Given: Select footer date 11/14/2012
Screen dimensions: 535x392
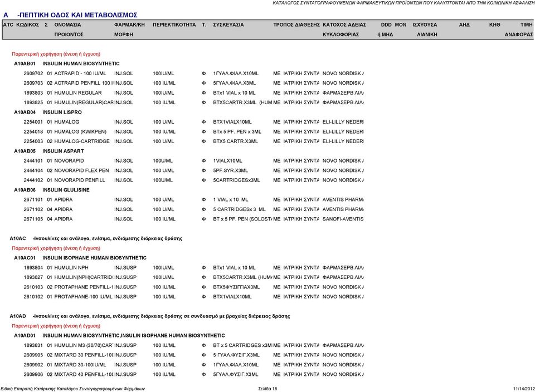Looking at the screenshot, I should [524, 389].
